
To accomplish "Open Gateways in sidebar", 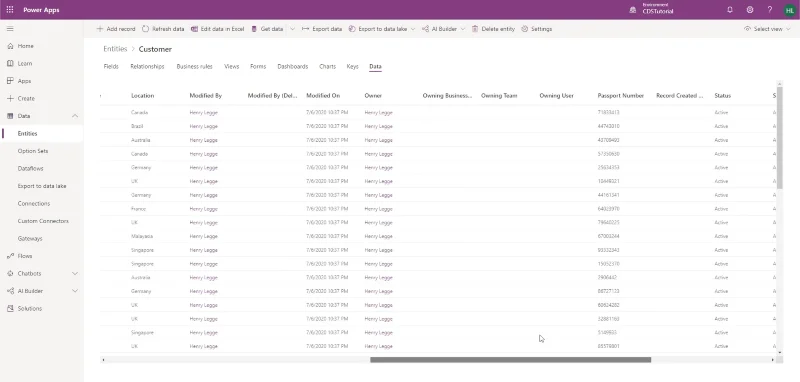I will pyautogui.click(x=30, y=238).
